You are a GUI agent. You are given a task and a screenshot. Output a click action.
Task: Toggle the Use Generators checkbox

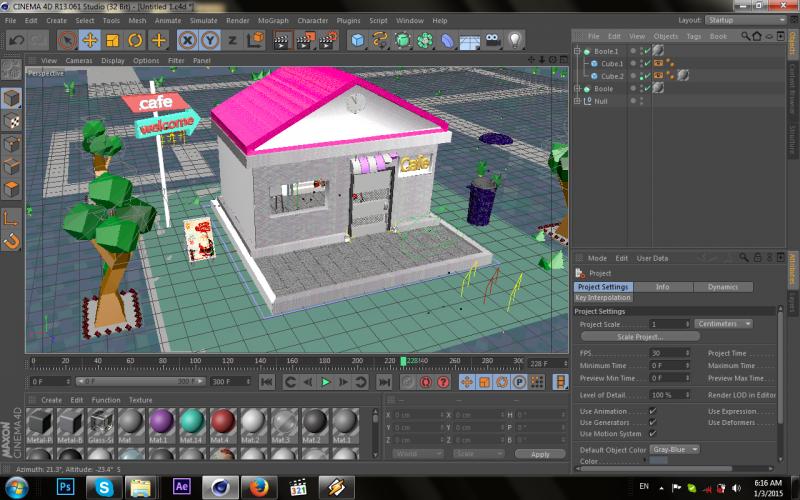click(653, 423)
